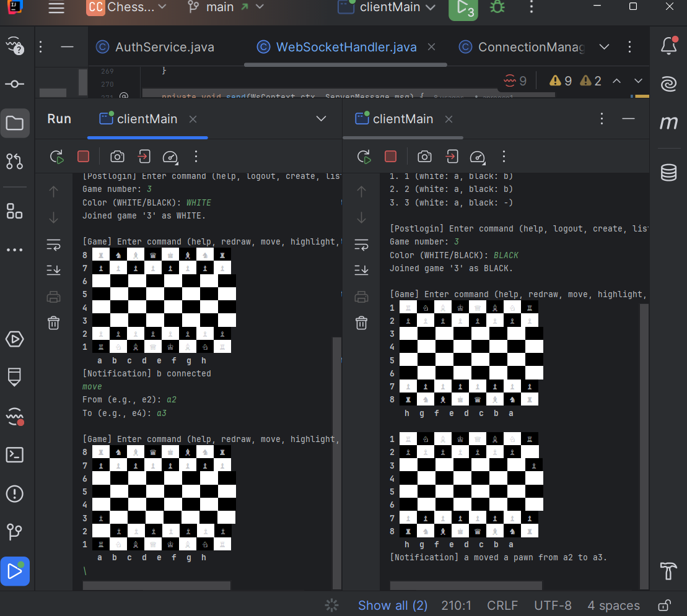The width and height of the screenshot is (687, 616).
Task: Open the Maven tool window
Action: (668, 123)
